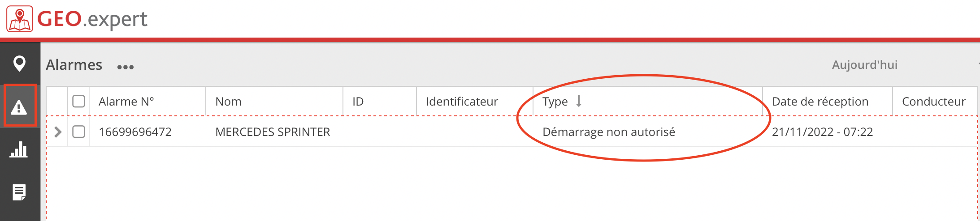Click the Identificateur column header
This screenshot has height=221, width=980.
point(462,102)
